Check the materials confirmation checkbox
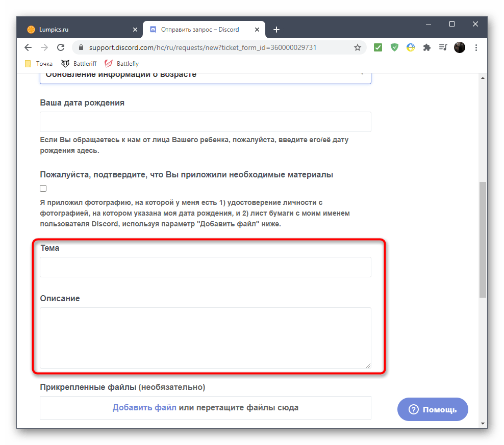Viewport: 504px width, 445px height. [43, 188]
